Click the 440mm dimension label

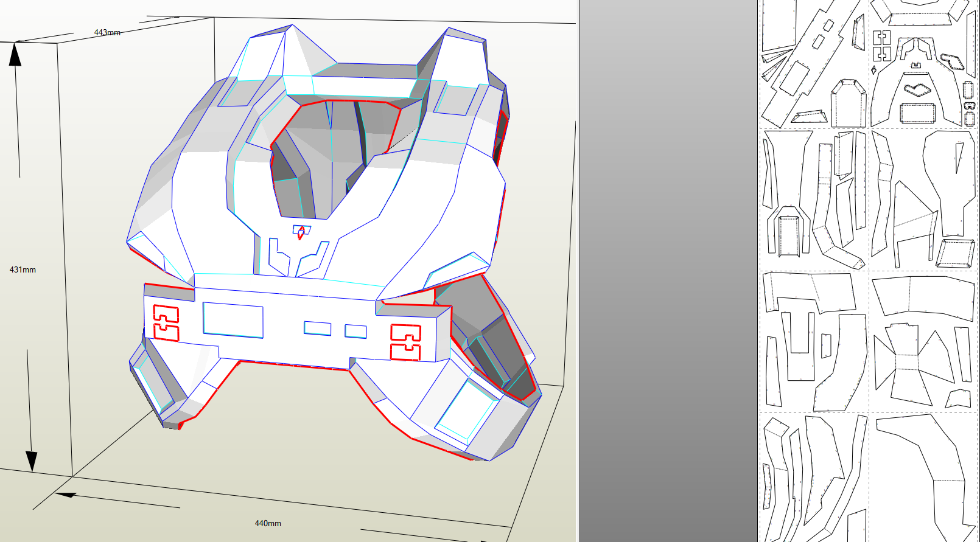tap(268, 523)
